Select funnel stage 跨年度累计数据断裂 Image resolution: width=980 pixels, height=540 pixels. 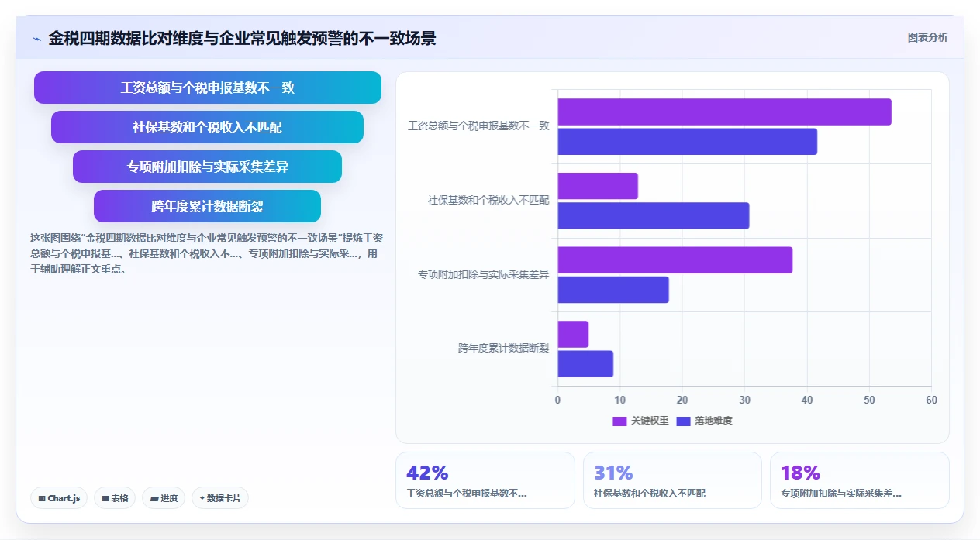[x=208, y=206]
